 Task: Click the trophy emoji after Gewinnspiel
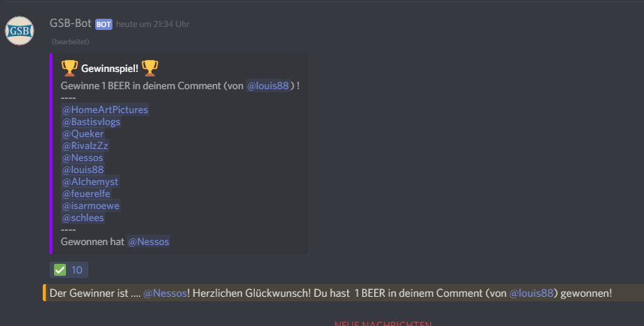point(149,68)
